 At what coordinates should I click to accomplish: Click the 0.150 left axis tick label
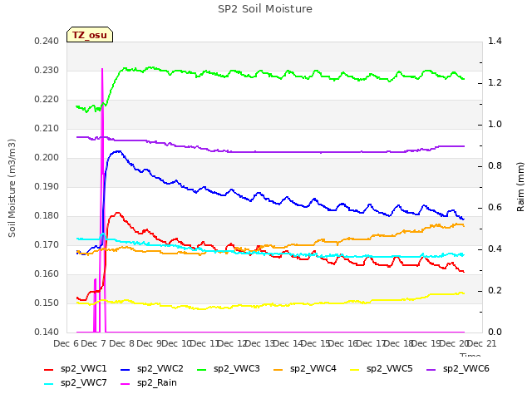click(x=47, y=303)
